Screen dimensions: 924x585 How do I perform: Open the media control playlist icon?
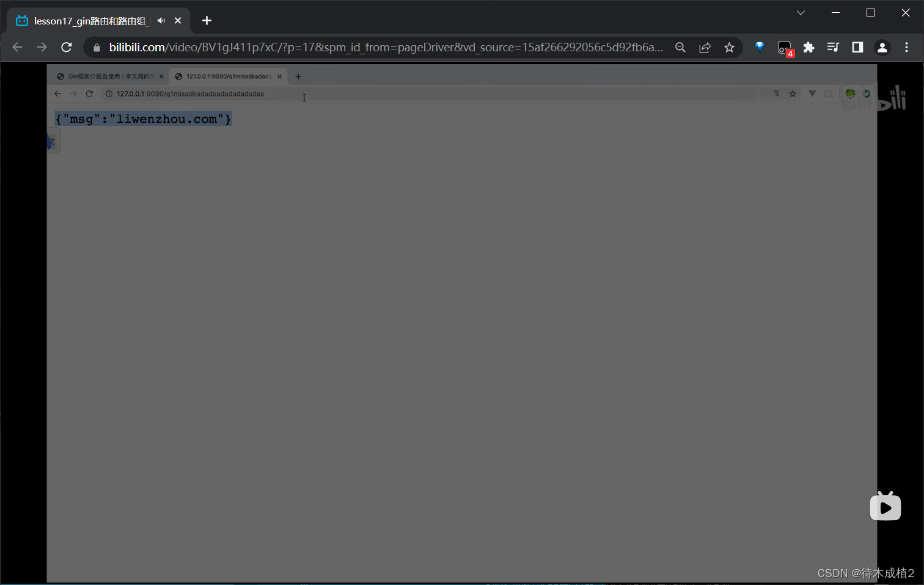[x=833, y=48]
